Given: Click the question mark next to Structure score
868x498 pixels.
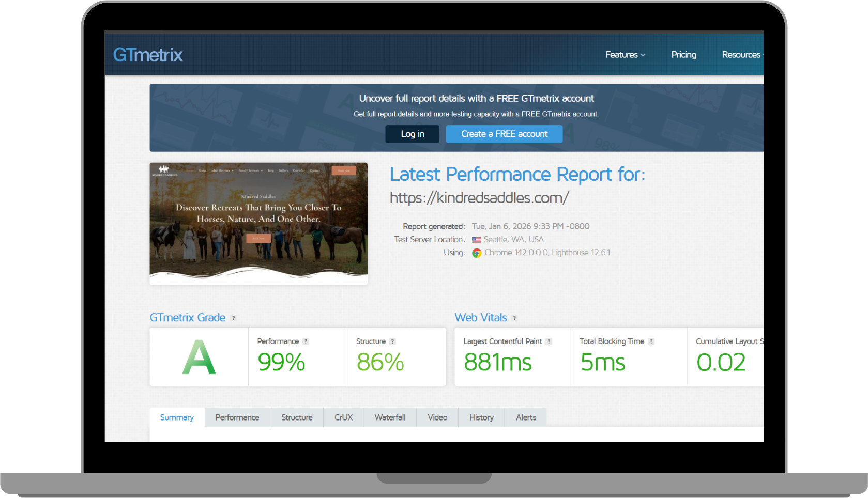Looking at the screenshot, I should (x=392, y=341).
